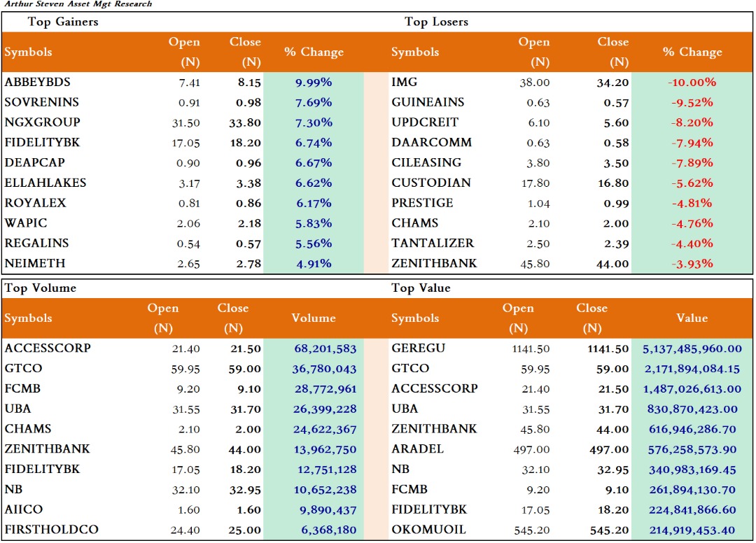Click the % Change header in Top Gainers
The height and width of the screenshot is (543, 756).
314,52
